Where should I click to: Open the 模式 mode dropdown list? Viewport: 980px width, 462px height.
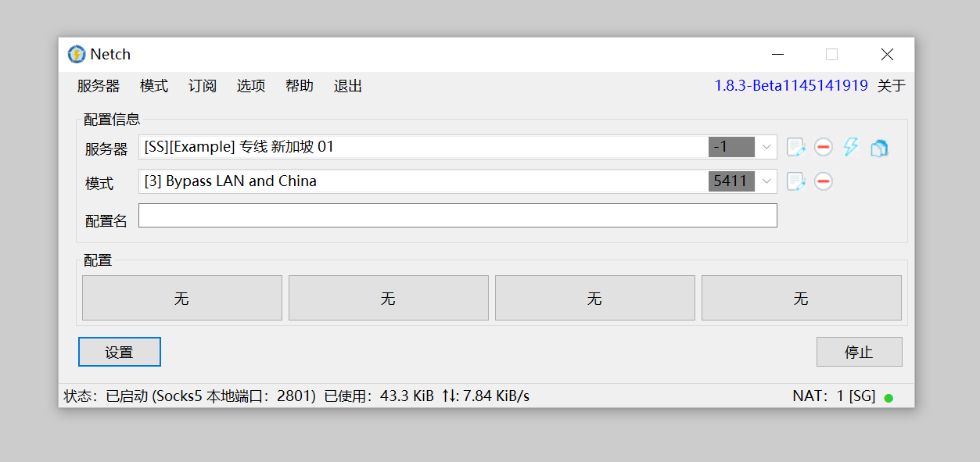pyautogui.click(x=766, y=181)
